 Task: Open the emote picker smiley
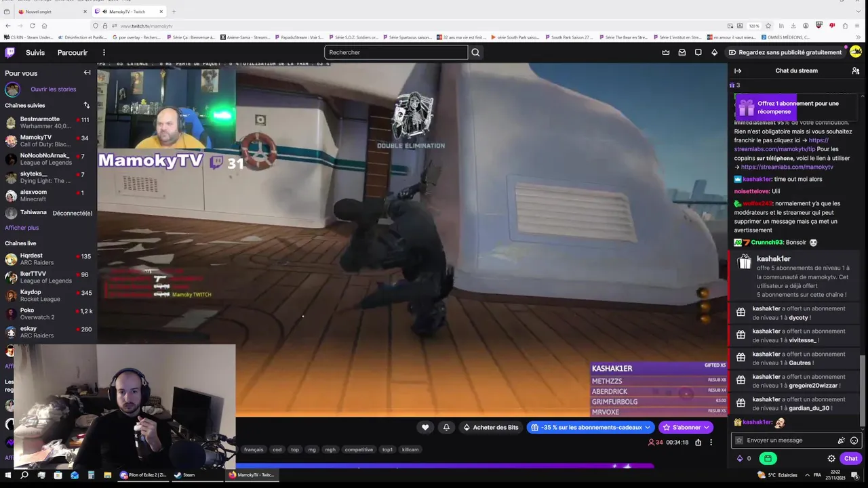click(854, 440)
